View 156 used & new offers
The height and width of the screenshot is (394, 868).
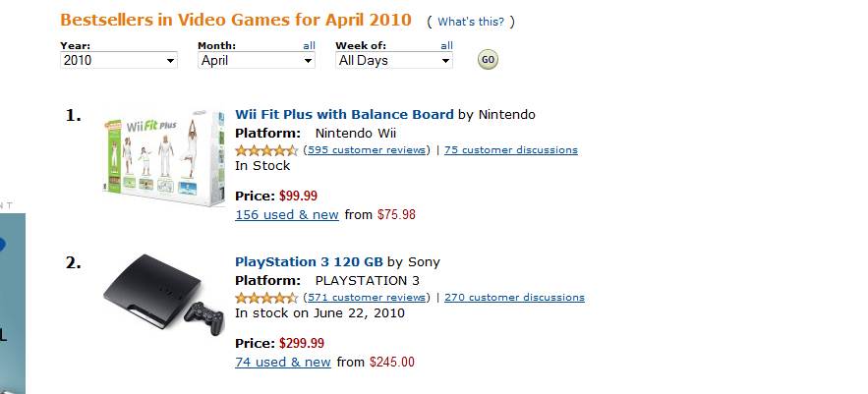point(286,215)
